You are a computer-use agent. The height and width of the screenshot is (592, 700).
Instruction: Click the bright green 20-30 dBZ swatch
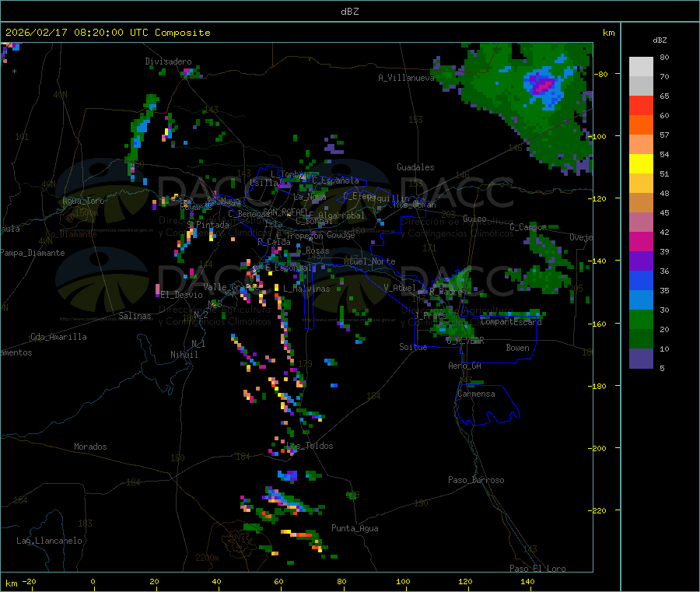641,319
